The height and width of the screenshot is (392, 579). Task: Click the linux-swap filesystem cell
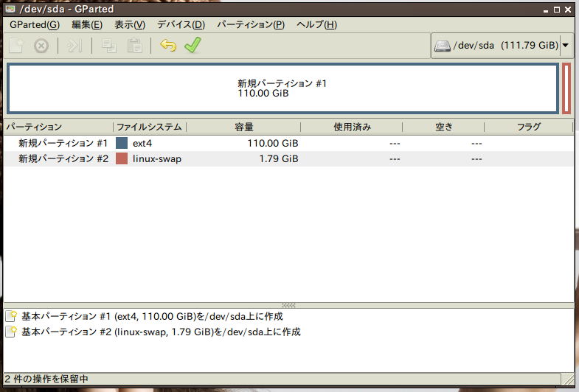[157, 159]
